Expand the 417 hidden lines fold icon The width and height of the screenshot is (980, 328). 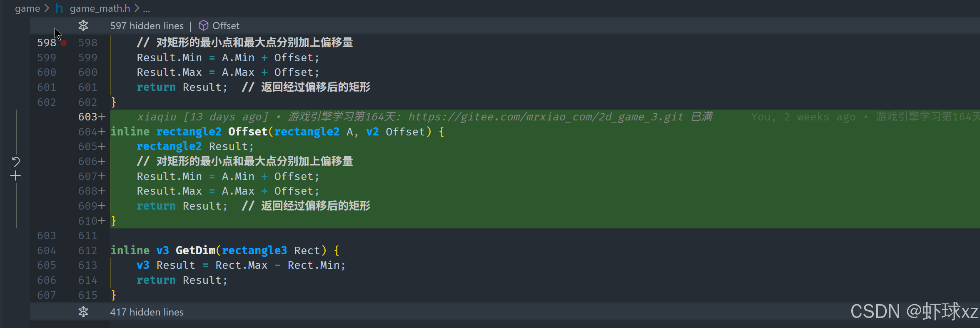[x=83, y=312]
